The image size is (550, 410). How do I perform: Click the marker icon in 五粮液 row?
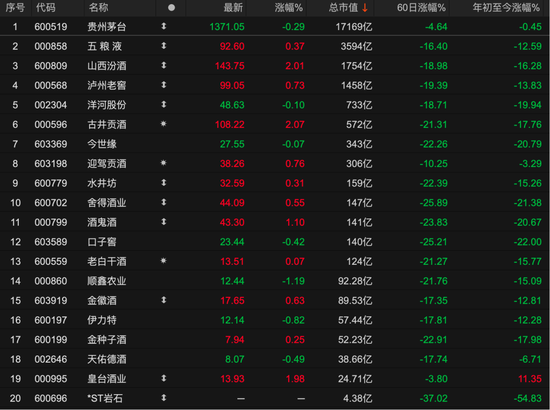pos(163,46)
